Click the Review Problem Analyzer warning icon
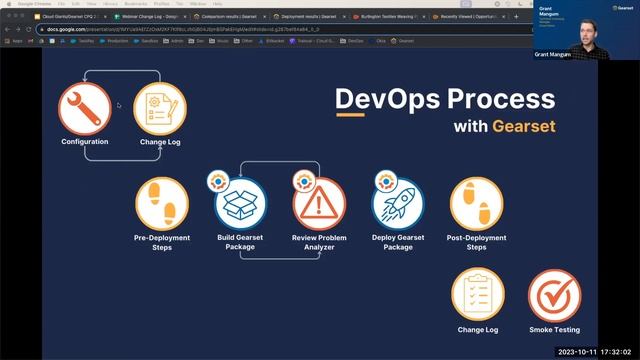The image size is (640, 360). click(319, 204)
